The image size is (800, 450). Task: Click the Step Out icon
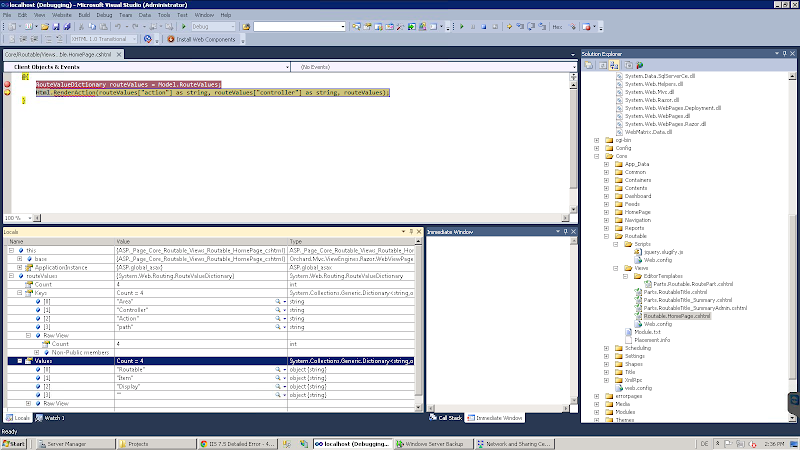pyautogui.click(x=542, y=27)
